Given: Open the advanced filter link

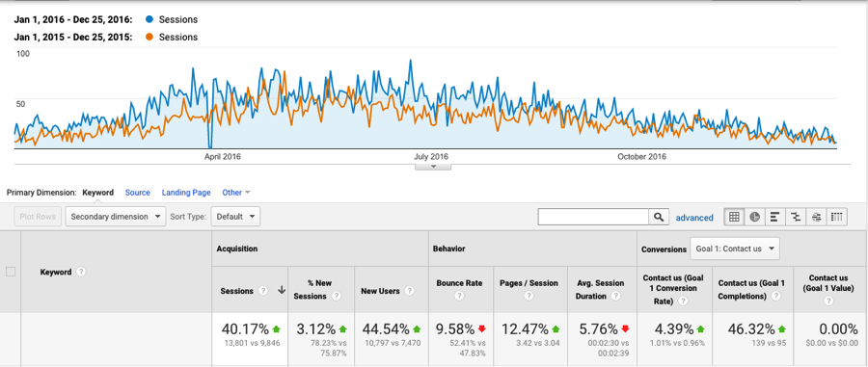Looking at the screenshot, I should coord(694,218).
